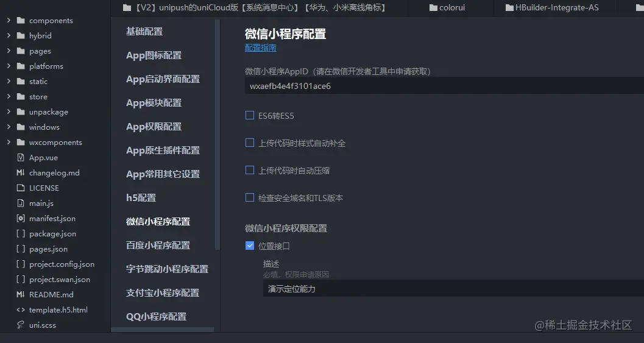Expand the hybrid folder chevron
Viewport: 644px width, 343px height.
[9, 35]
